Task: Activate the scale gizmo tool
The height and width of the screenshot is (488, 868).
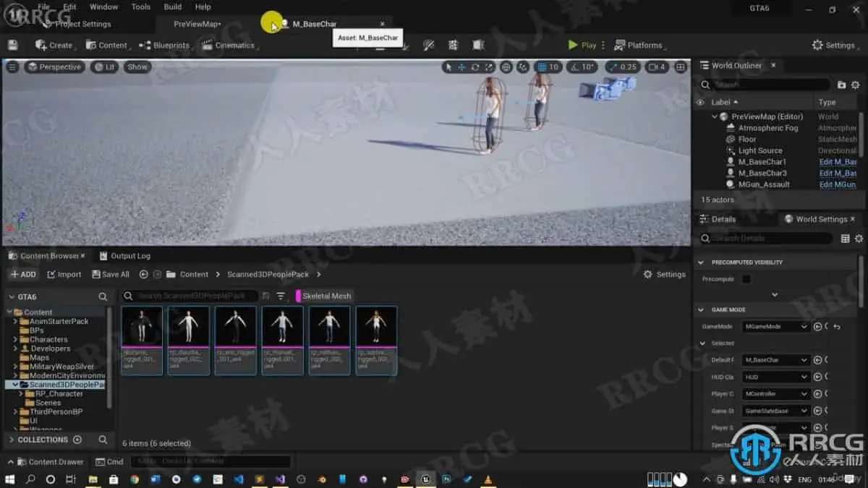Action: tap(488, 67)
